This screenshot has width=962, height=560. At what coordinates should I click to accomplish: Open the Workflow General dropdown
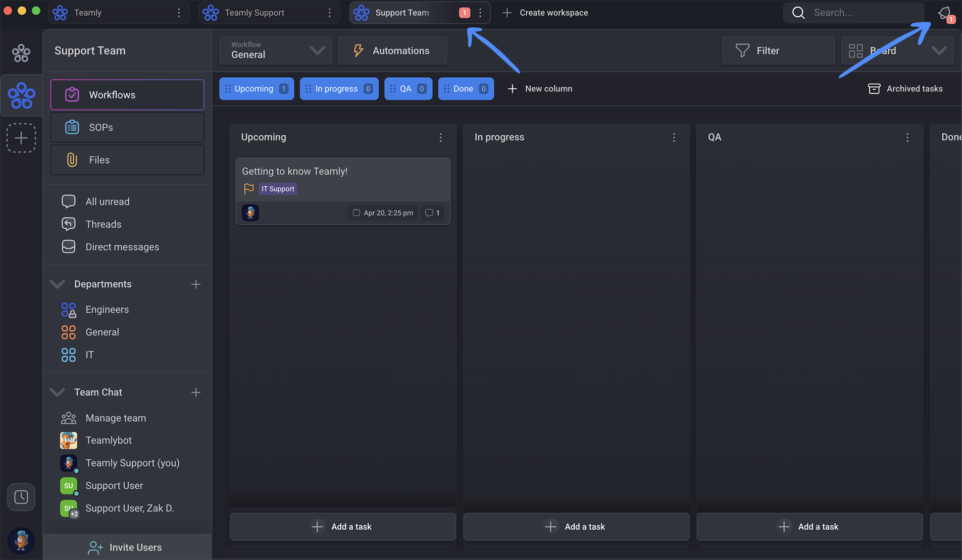click(276, 50)
